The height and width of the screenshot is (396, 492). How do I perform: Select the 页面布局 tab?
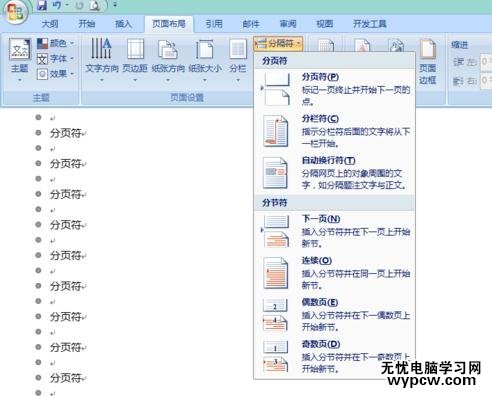(x=169, y=24)
